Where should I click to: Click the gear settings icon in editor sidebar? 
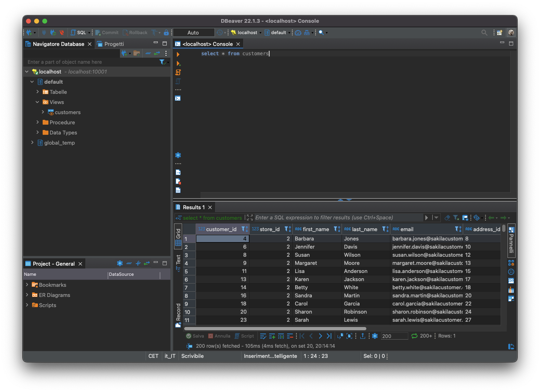[178, 155]
